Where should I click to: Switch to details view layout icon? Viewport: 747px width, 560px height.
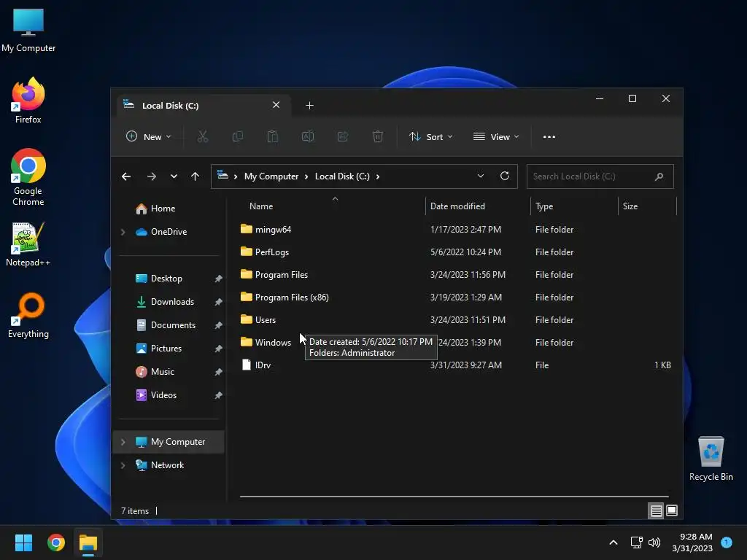pos(656,510)
